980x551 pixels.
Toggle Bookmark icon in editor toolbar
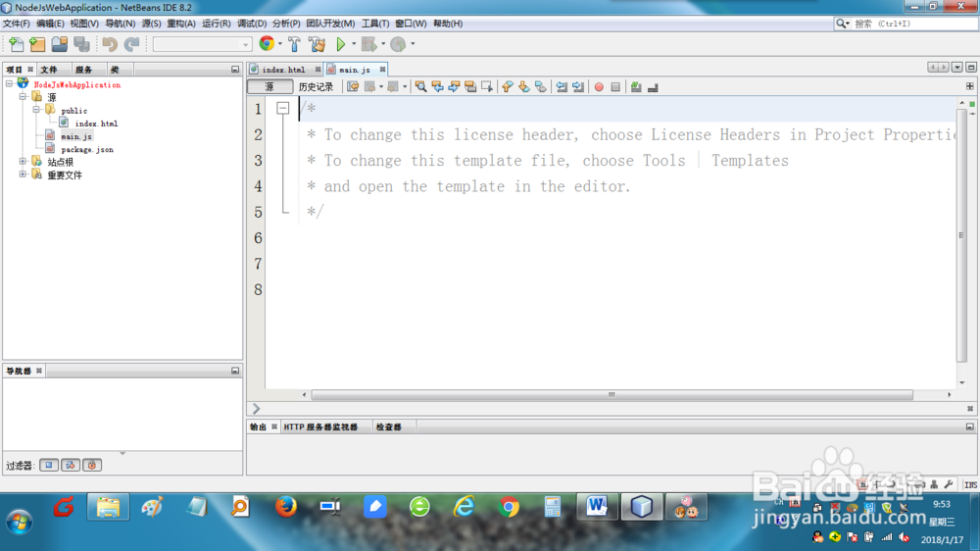(541, 87)
